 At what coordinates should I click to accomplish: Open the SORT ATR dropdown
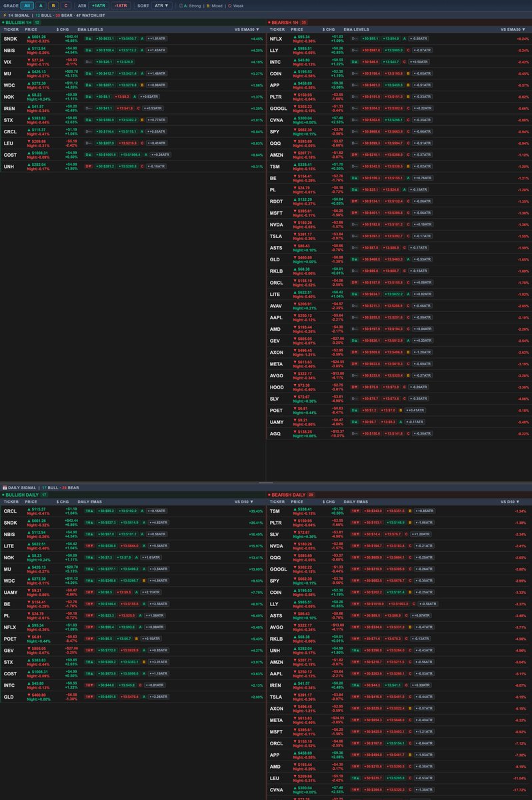(162, 5)
